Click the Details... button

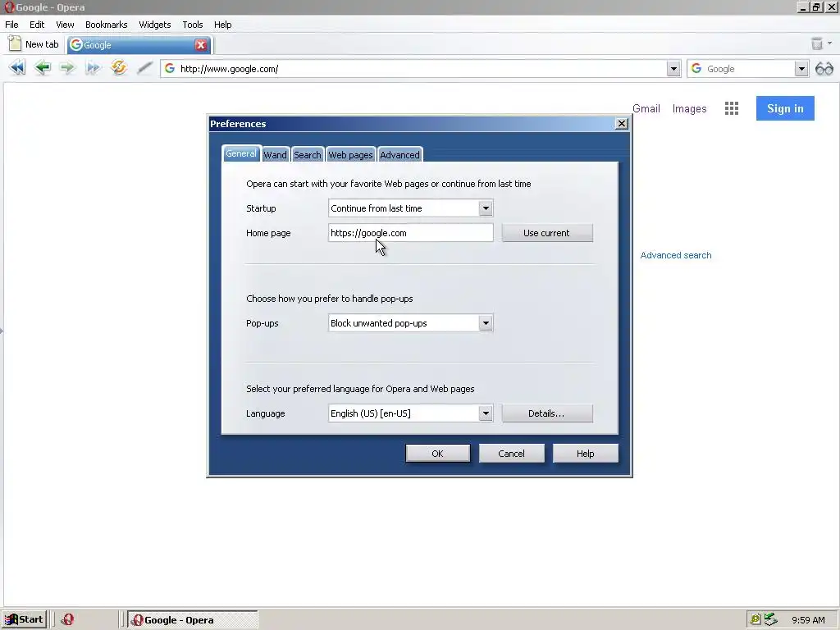547,413
